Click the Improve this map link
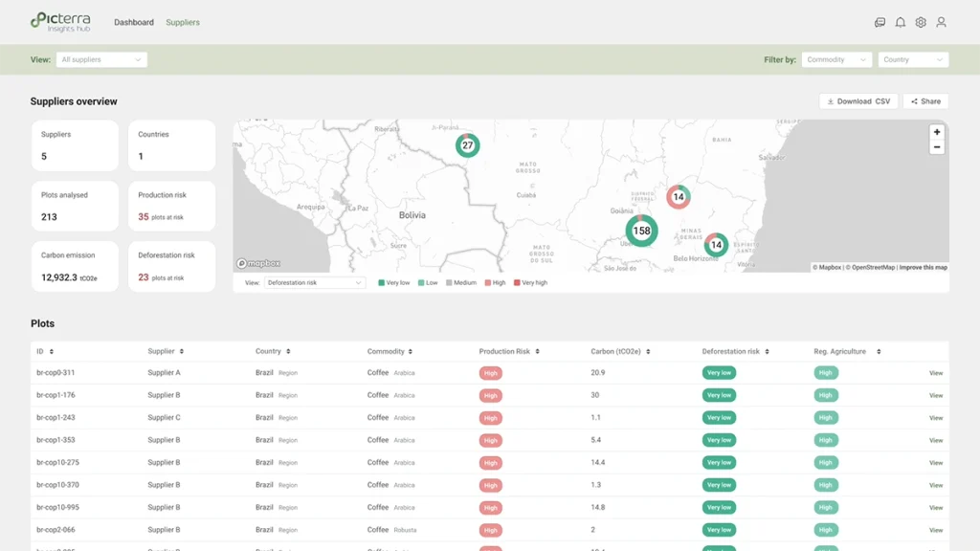 point(924,268)
